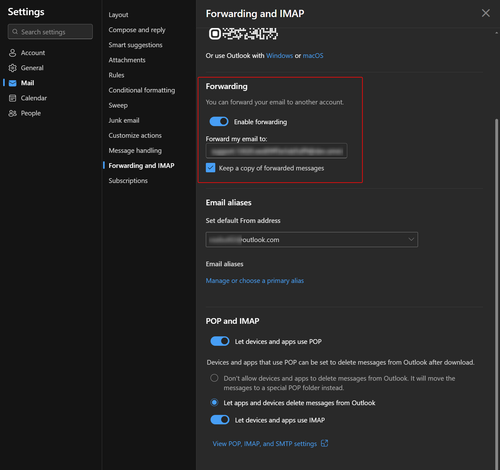The width and height of the screenshot is (500, 470).
Task: Click the People icon in sidebar
Action: (x=12, y=113)
